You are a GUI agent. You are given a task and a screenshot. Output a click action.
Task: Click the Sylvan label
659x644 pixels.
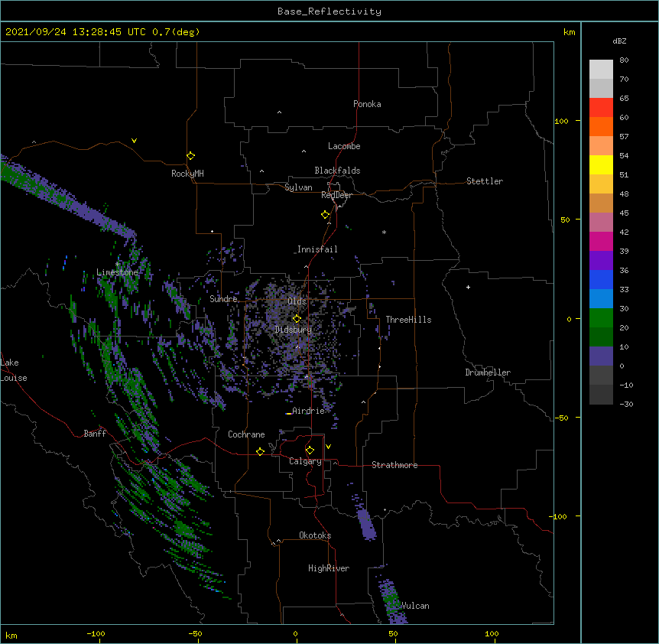298,187
